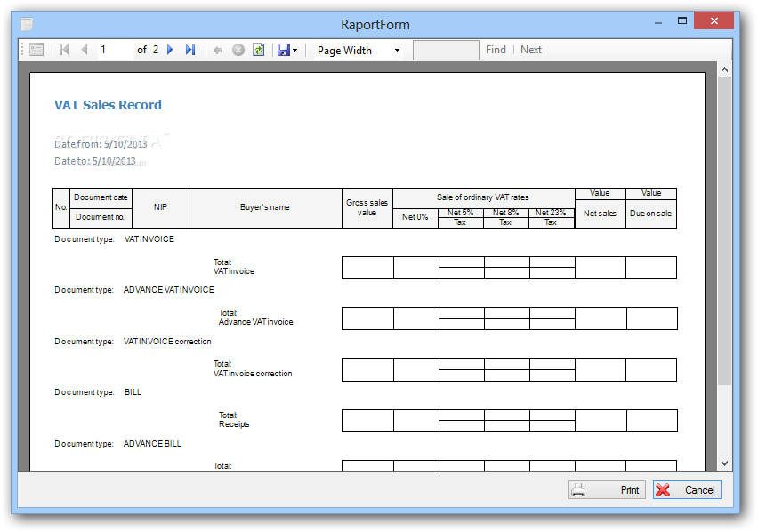Screen dimensions: 758x532
Task: Click the export save disk icon
Action: pos(284,50)
